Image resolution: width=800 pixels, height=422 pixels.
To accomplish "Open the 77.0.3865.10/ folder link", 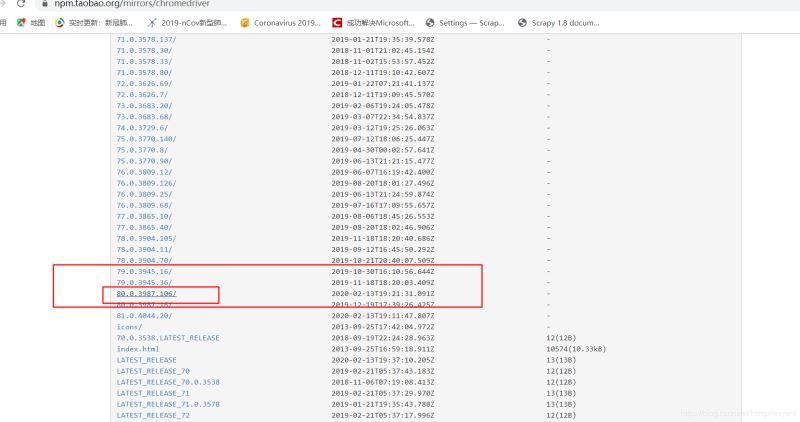I will click(x=144, y=216).
